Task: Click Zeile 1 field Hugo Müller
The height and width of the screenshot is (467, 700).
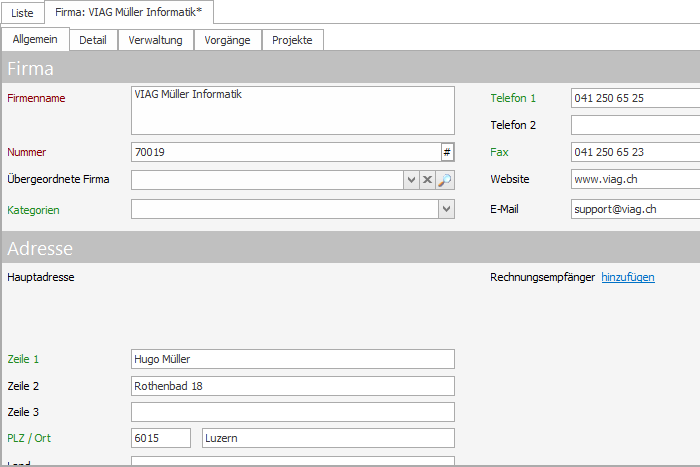Action: (293, 359)
